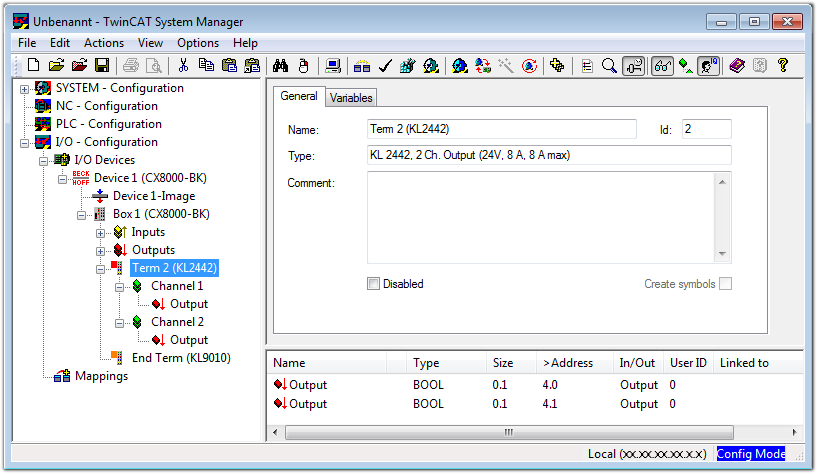Click the list view icon beside the magnifier
817x474 pixels.
[x=587, y=66]
